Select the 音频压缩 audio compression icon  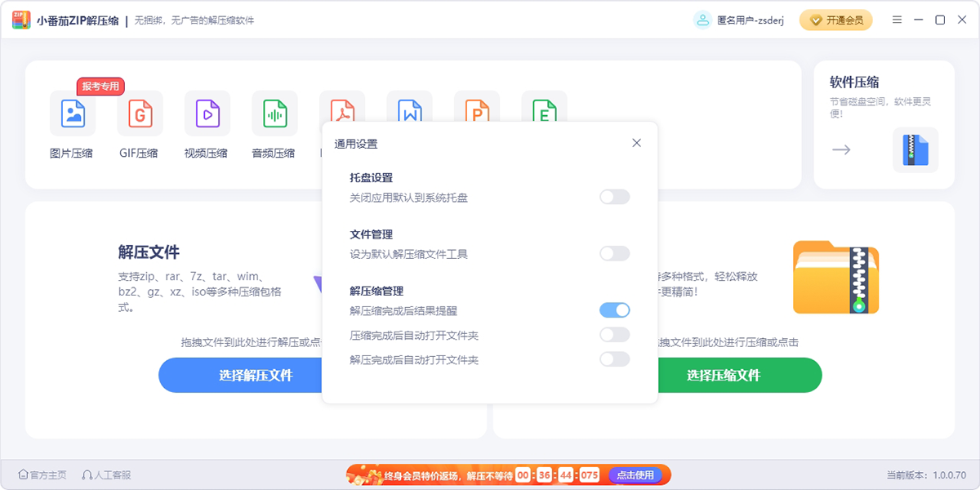pos(275,114)
